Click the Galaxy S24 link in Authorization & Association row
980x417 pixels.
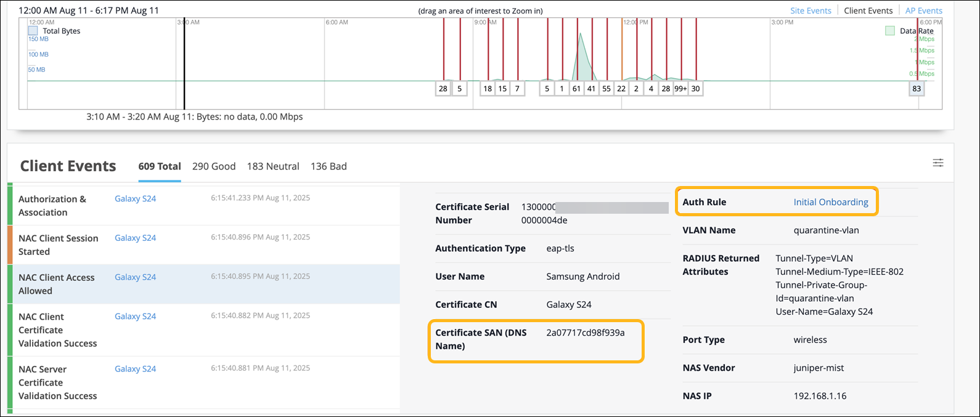tap(136, 198)
